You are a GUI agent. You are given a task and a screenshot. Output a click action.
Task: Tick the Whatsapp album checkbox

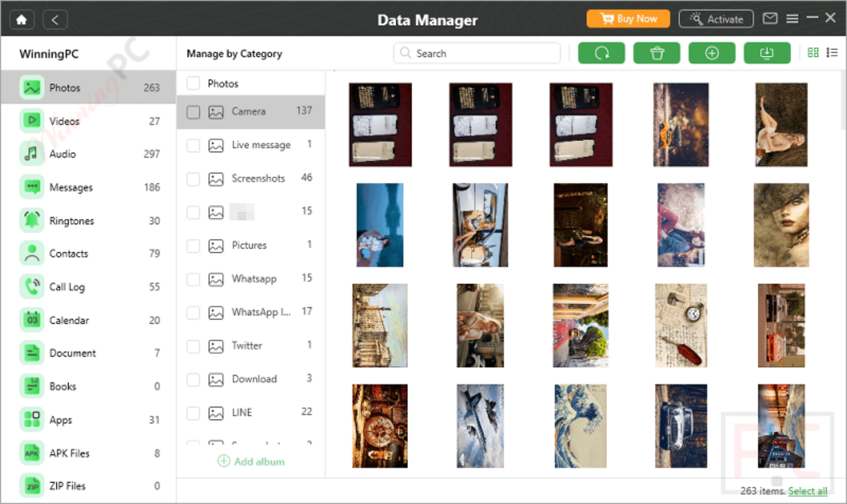(x=193, y=279)
